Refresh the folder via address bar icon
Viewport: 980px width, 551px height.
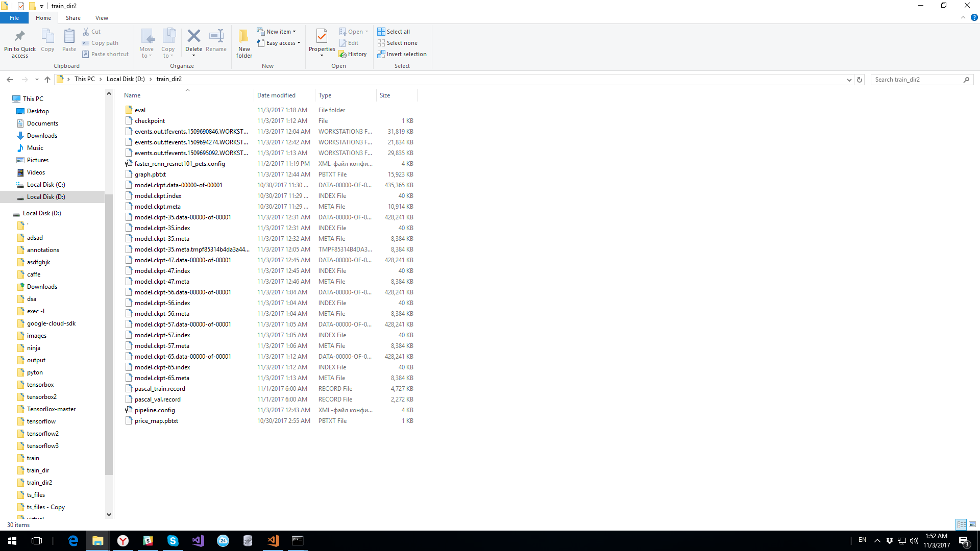860,80
